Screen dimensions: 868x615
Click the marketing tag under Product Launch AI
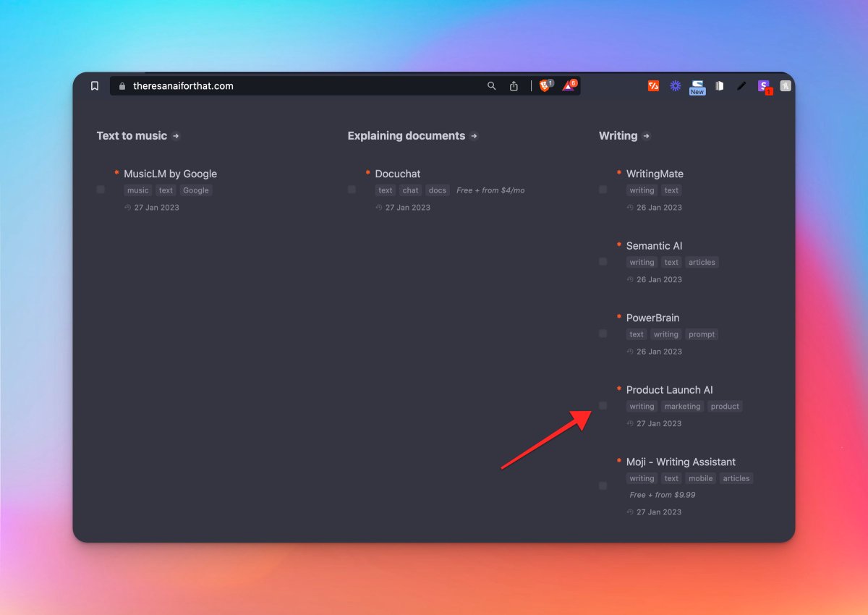point(683,407)
